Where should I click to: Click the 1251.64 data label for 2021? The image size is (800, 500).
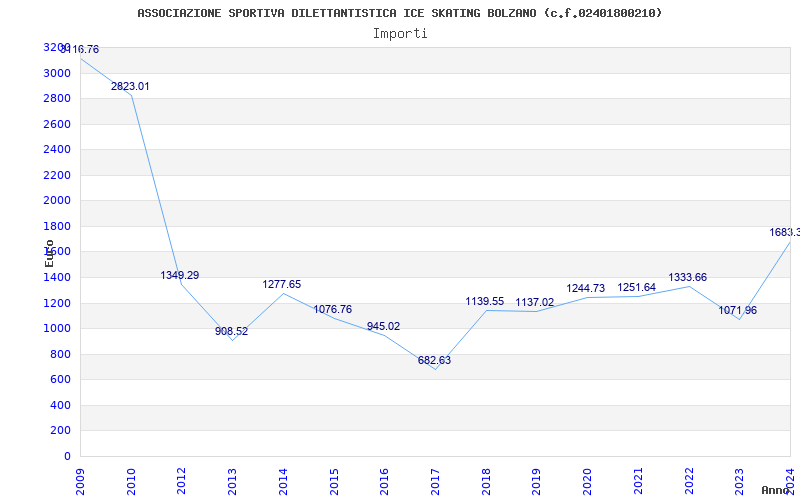pyautogui.click(x=637, y=287)
